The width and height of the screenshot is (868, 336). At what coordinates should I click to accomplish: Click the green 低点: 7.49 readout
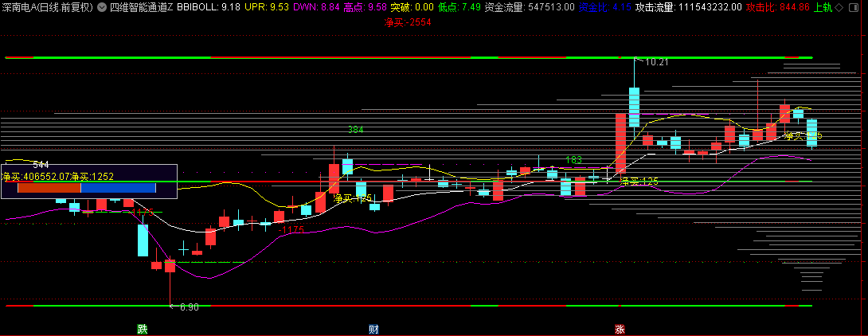click(459, 7)
